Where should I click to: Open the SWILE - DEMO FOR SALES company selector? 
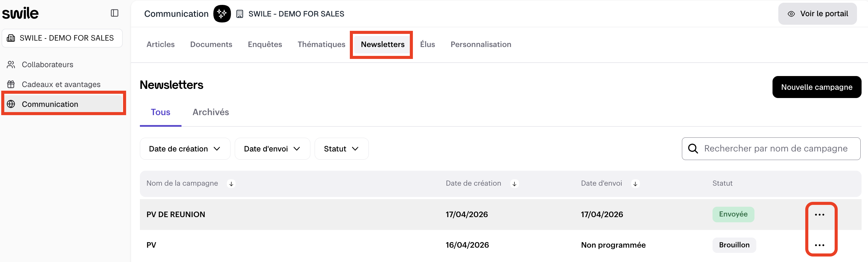[x=62, y=38]
